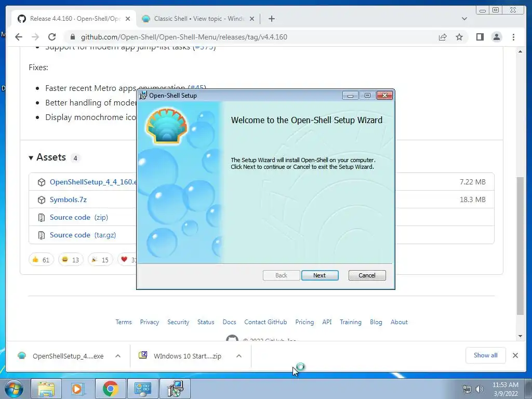The image size is (532, 399).
Task: Open the Control Panel taskbar icon
Action: click(142, 389)
